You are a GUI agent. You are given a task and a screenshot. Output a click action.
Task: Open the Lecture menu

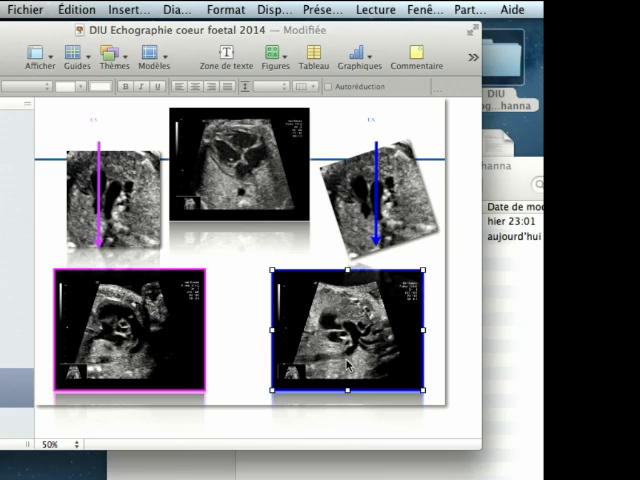[376, 9]
